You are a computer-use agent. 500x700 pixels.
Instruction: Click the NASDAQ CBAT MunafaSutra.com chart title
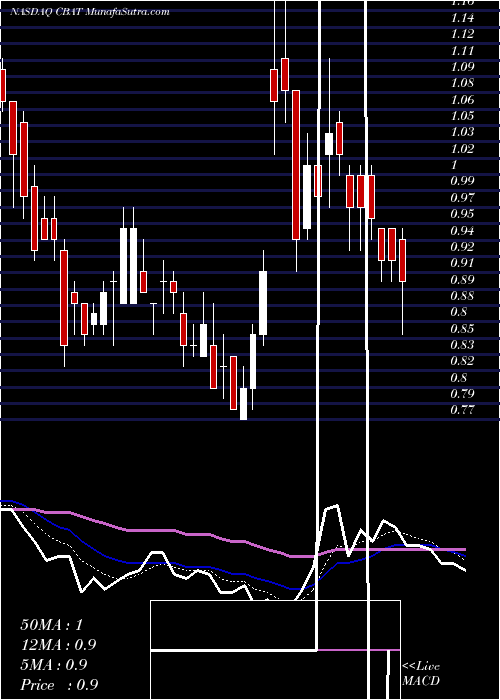(x=89, y=12)
